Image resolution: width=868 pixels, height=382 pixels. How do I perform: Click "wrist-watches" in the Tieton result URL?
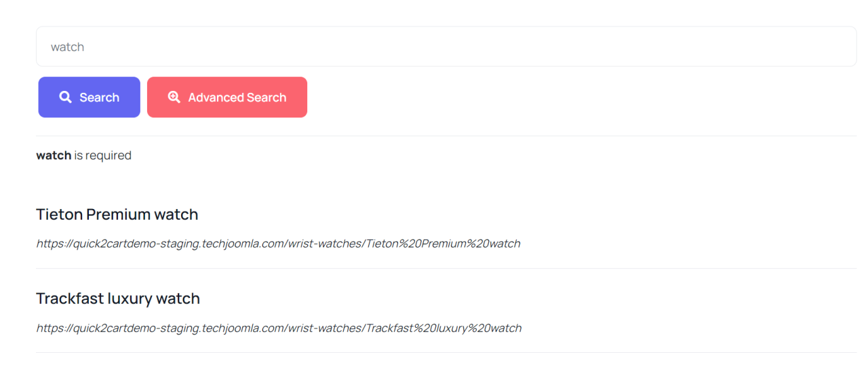tap(325, 244)
